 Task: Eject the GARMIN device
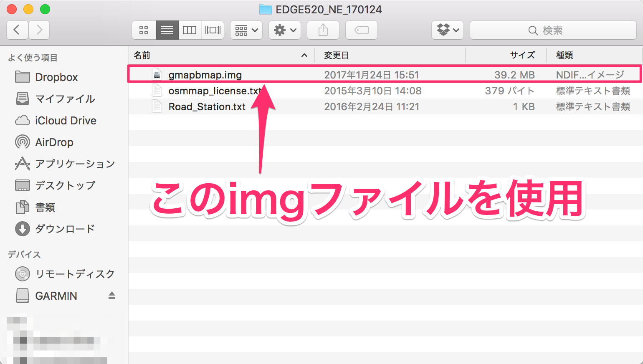coord(111,296)
